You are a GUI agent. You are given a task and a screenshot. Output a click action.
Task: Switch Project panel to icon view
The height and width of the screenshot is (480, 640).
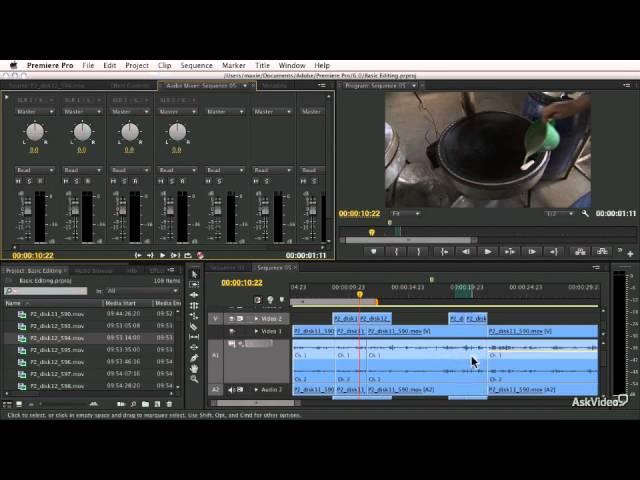coord(19,404)
